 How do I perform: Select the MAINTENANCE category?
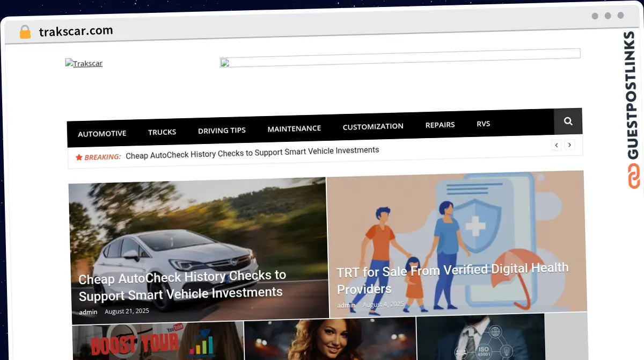click(294, 128)
